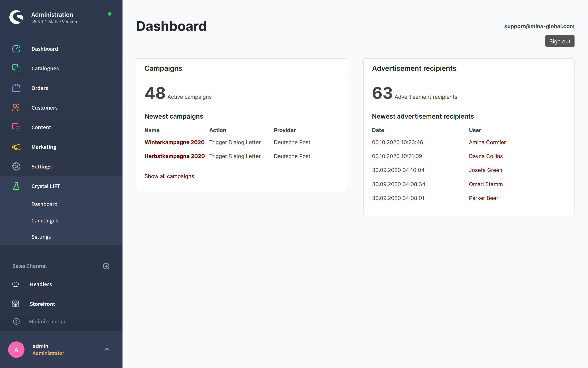Click the date 30.09.2020 04:08:34
Image resolution: width=588 pixels, height=368 pixels.
tap(399, 184)
